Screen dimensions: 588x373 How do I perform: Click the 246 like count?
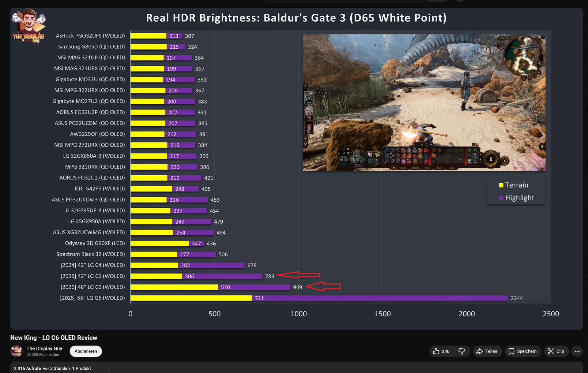(446, 351)
